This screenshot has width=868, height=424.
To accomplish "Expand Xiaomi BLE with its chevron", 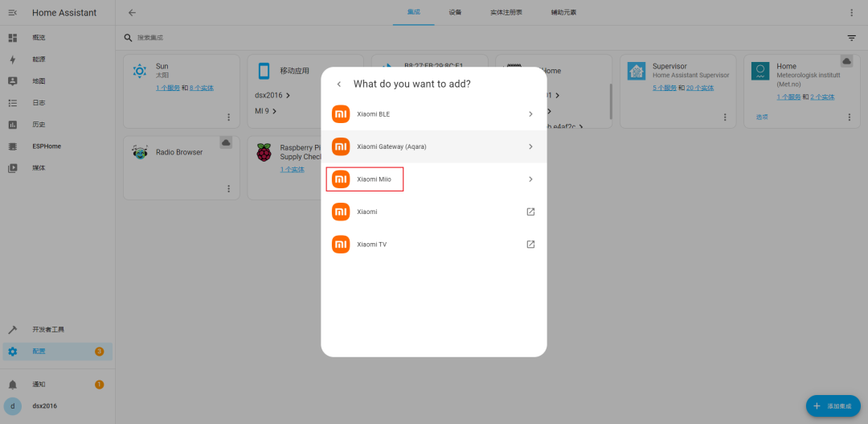I will point(530,114).
